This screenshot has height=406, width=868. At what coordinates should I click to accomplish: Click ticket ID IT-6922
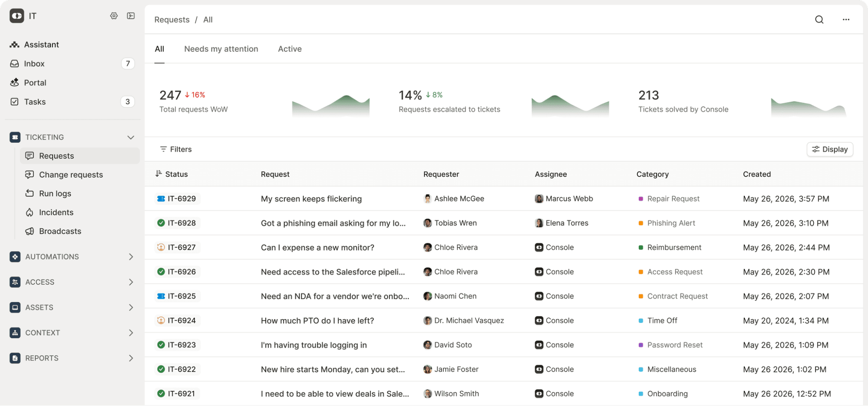(x=182, y=369)
